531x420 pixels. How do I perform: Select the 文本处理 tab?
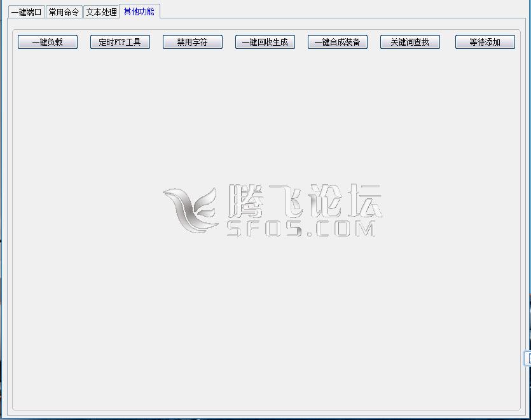tap(101, 12)
